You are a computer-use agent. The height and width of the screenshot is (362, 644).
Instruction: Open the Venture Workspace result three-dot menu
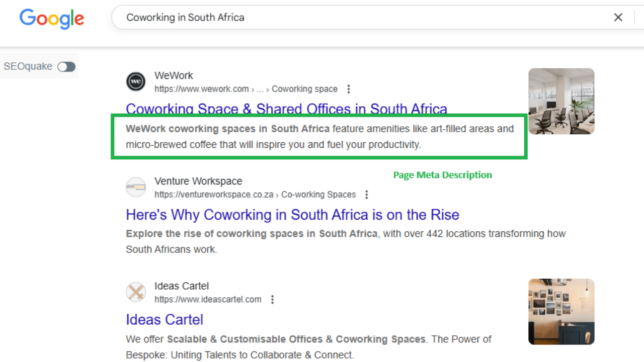(367, 195)
